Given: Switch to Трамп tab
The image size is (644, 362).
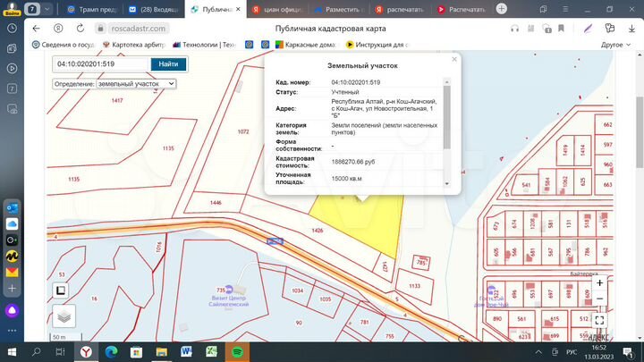Looking at the screenshot, I should point(92,9).
